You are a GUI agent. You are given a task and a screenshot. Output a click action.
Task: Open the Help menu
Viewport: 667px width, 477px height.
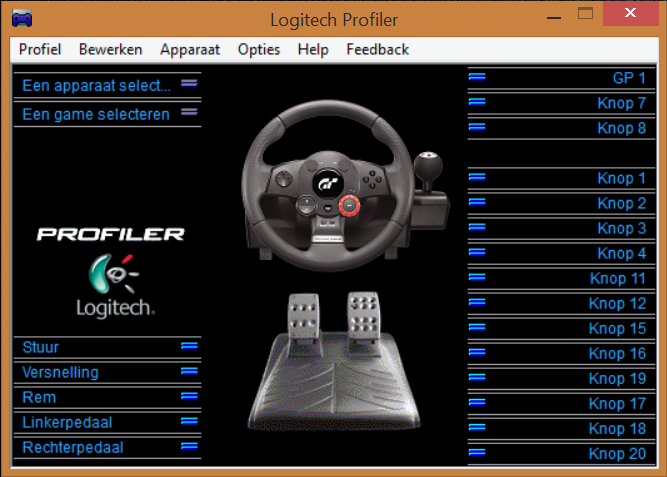tap(313, 49)
